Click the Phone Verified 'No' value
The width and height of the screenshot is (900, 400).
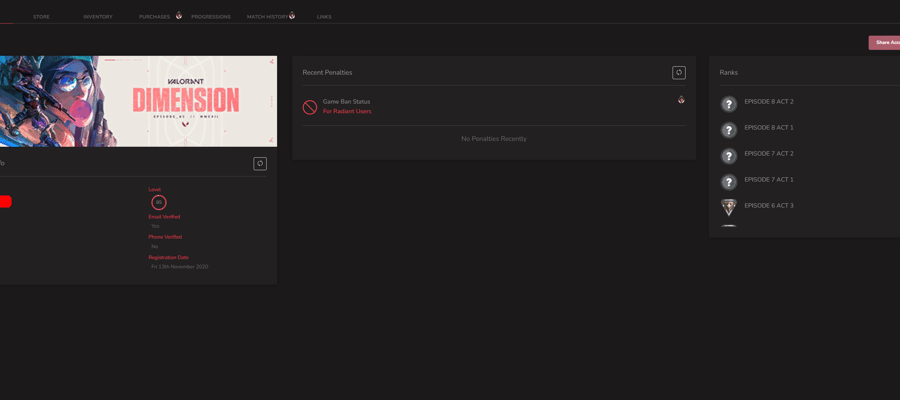coord(154,247)
